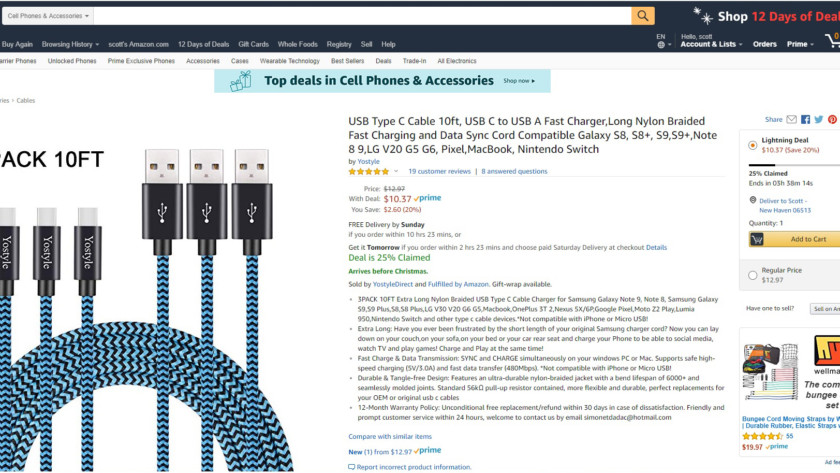Expand the Browsing History dropdown
The height and width of the screenshot is (473, 840).
[x=70, y=44]
